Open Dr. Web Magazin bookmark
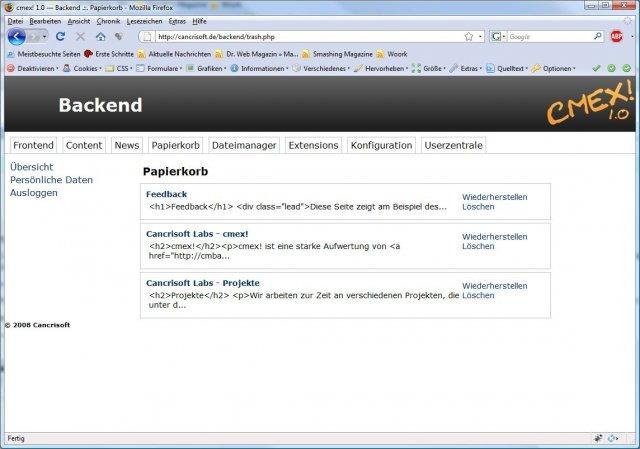 coord(257,54)
